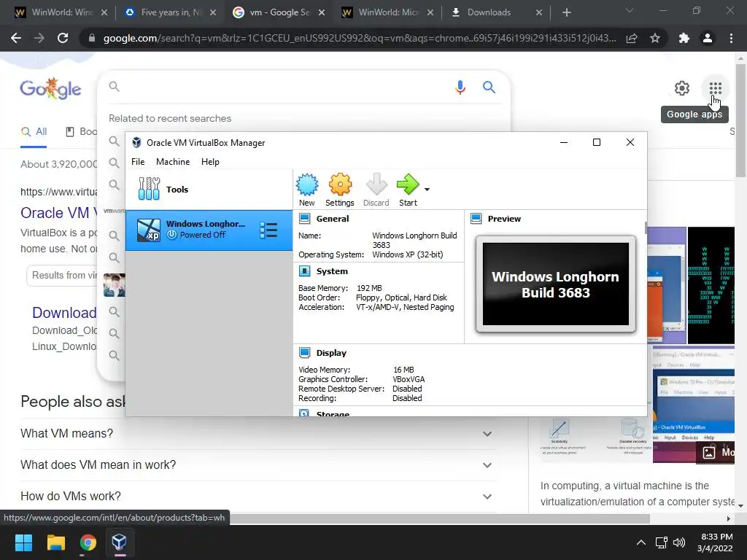This screenshot has width=747, height=560.
Task: Open Oracle VM search result link
Action: click(x=59, y=212)
